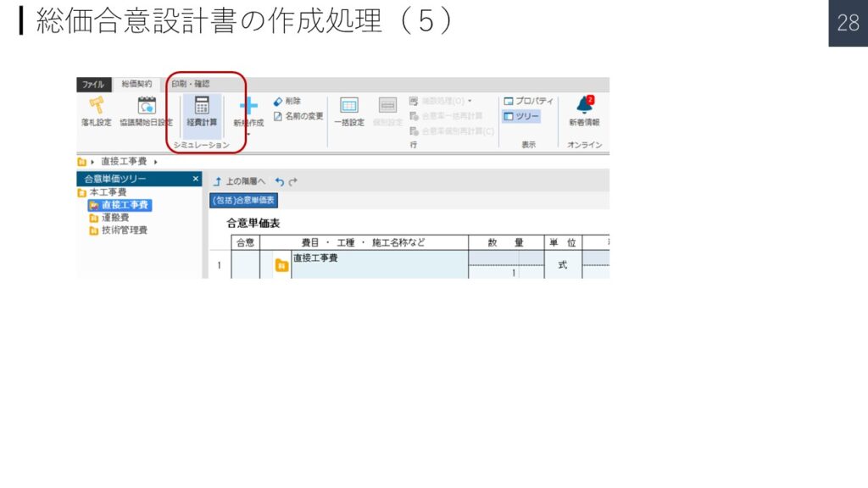Screen dimensions: 868x488
Task: Click the undo arrow icon
Action: (x=280, y=181)
